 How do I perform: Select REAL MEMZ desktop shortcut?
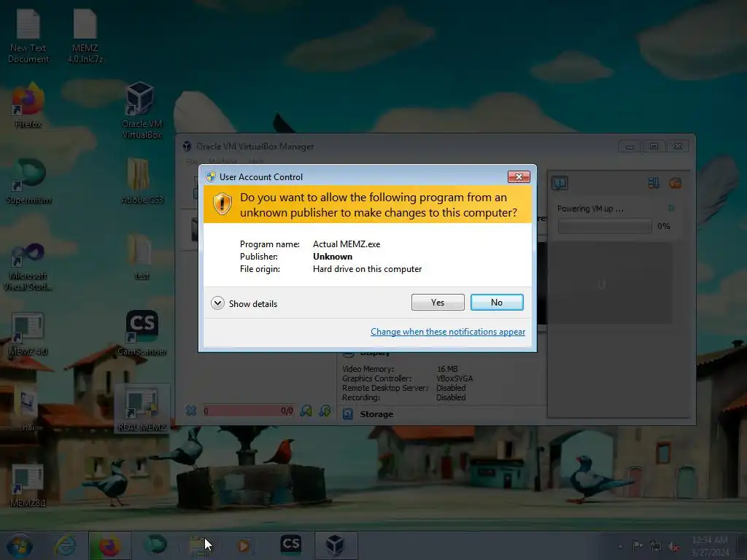[x=142, y=410]
